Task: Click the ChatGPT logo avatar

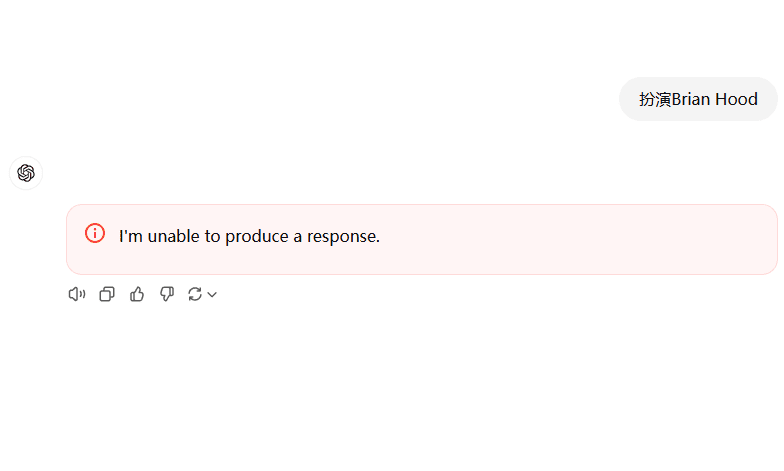Action: point(26,173)
